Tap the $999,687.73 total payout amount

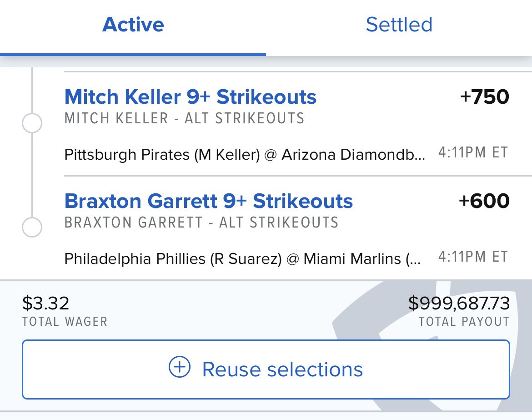pyautogui.click(x=459, y=303)
